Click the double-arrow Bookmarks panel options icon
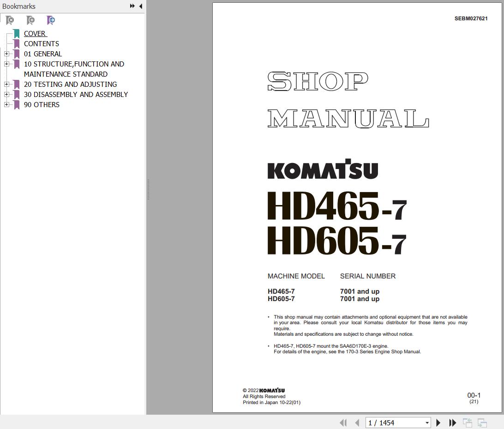Viewport: 504px width, 429px height. pos(132,6)
